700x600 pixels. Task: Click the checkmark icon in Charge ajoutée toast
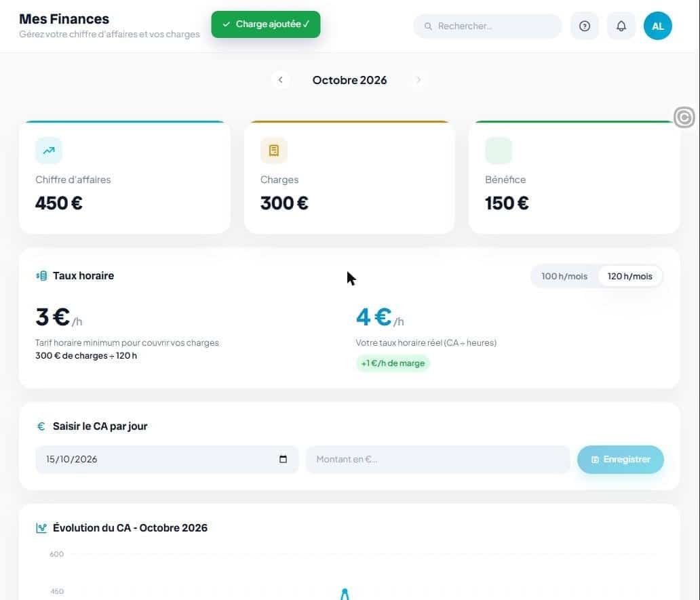tap(227, 24)
